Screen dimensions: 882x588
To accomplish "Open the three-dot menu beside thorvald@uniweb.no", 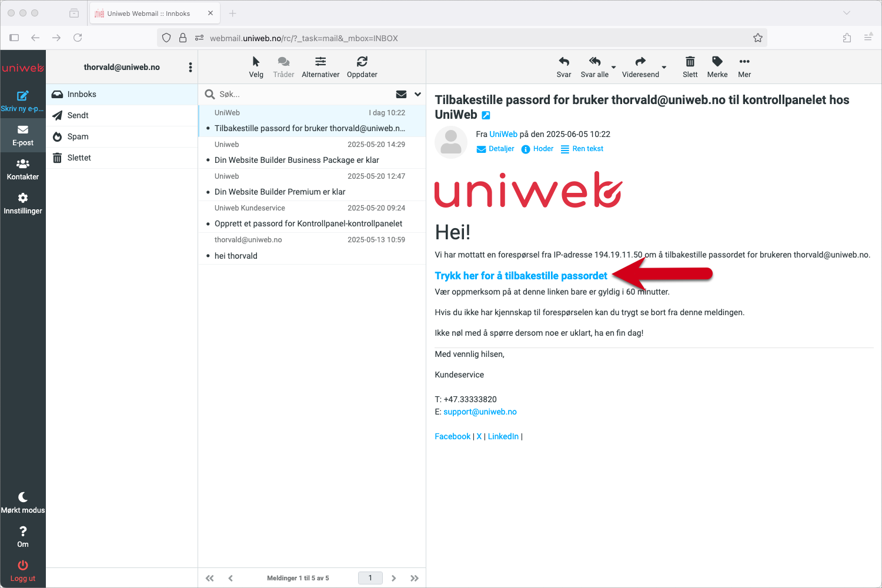I will (x=190, y=67).
